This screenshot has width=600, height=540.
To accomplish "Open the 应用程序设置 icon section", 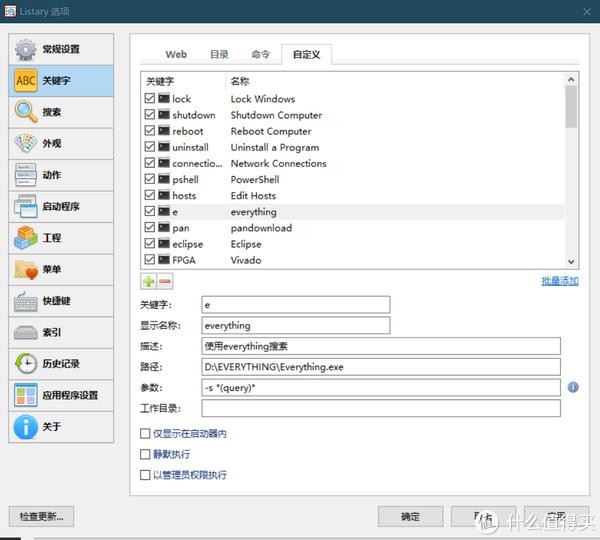I will coord(26,395).
